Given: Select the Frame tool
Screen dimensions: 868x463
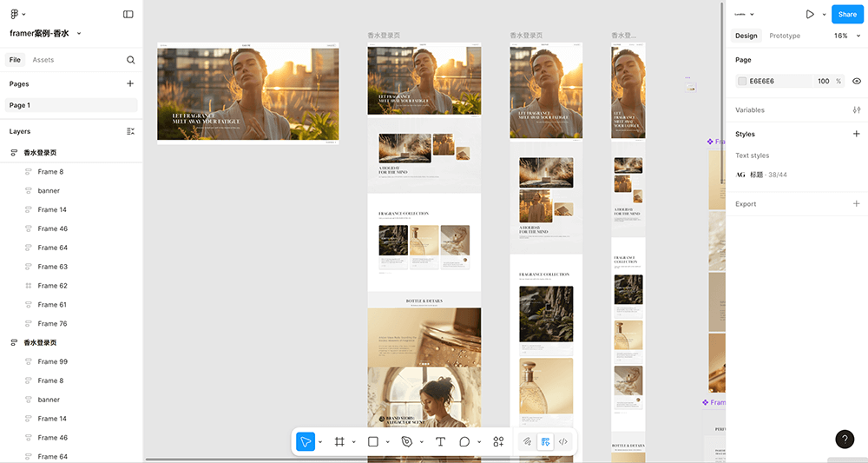Looking at the screenshot, I should point(339,441).
